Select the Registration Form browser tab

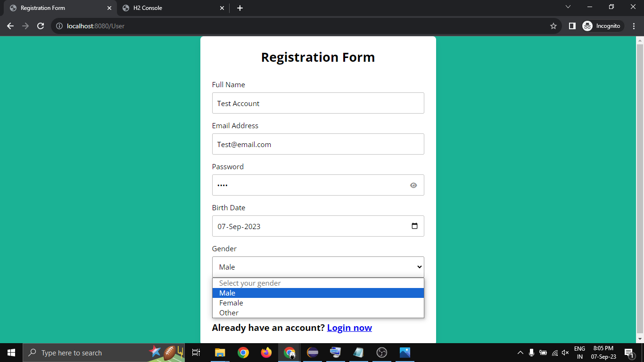(x=61, y=8)
